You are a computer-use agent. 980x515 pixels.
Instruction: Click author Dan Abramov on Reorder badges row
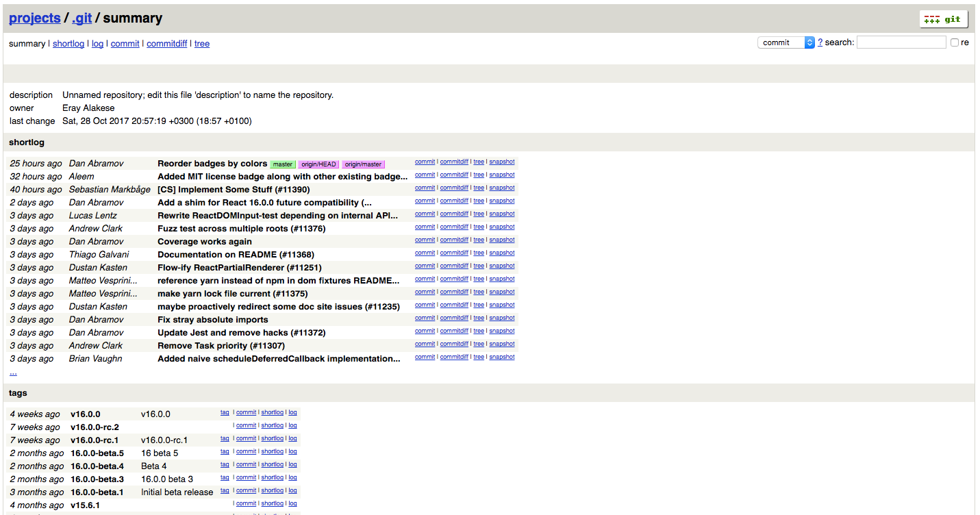pyautogui.click(x=97, y=164)
